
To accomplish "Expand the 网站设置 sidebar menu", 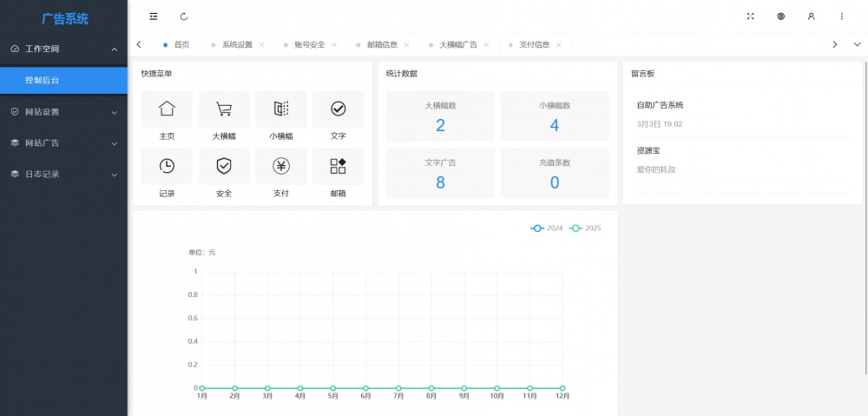I will coord(63,112).
